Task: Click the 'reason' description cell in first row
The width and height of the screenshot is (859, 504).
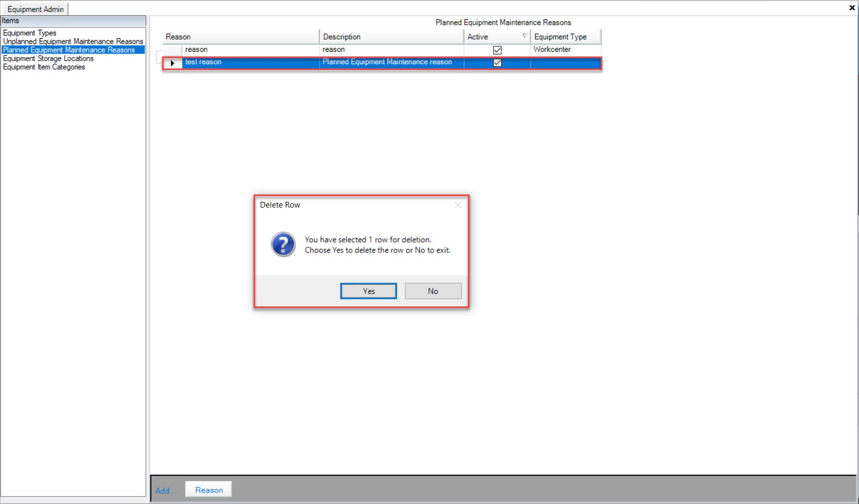Action: click(392, 50)
